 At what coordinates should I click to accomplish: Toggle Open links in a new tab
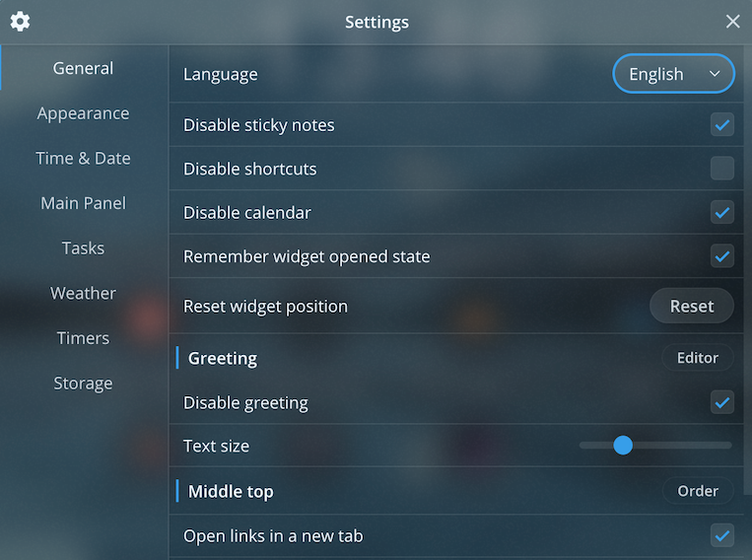point(722,536)
